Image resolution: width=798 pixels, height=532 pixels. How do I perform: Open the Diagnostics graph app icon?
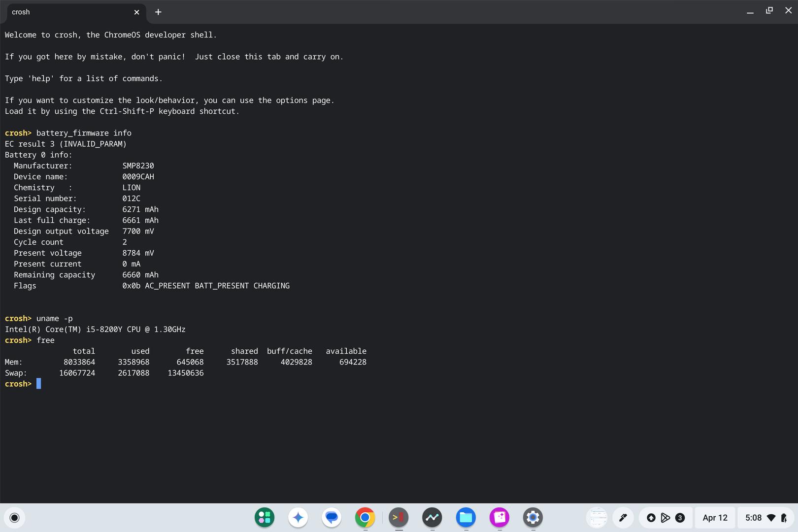432,517
